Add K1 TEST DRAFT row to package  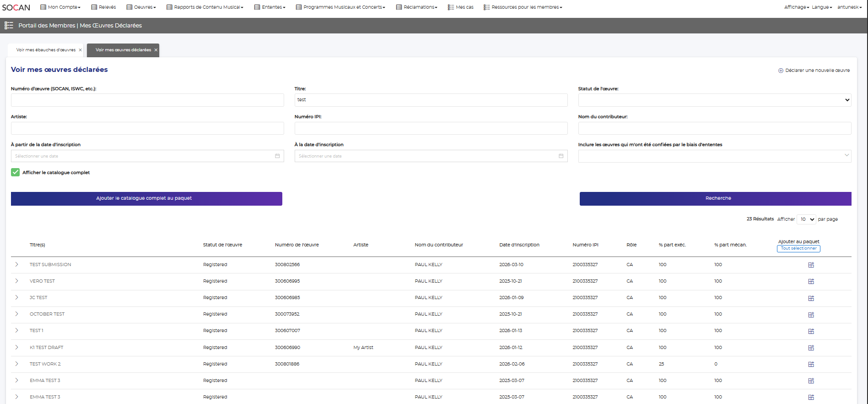click(811, 348)
